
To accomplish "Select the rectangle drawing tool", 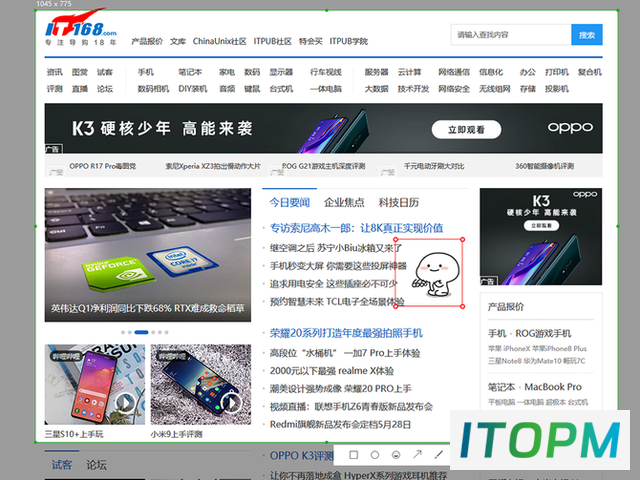I will click(354, 455).
